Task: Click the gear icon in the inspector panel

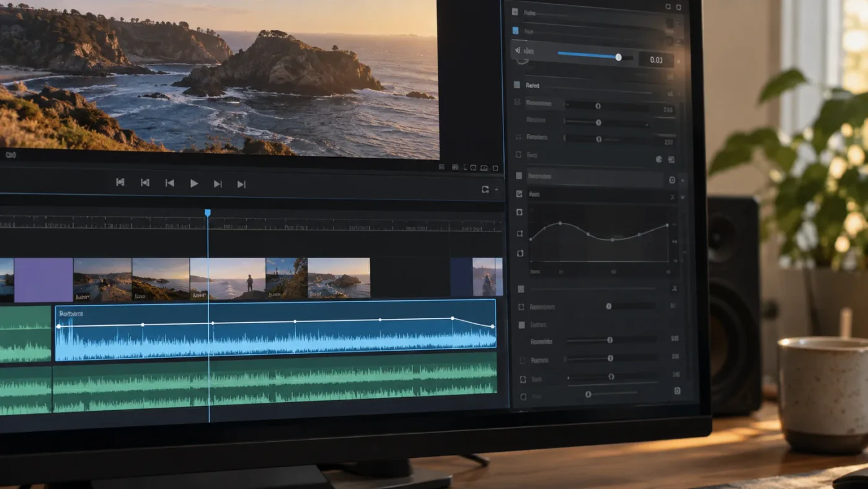Action: pos(671,180)
